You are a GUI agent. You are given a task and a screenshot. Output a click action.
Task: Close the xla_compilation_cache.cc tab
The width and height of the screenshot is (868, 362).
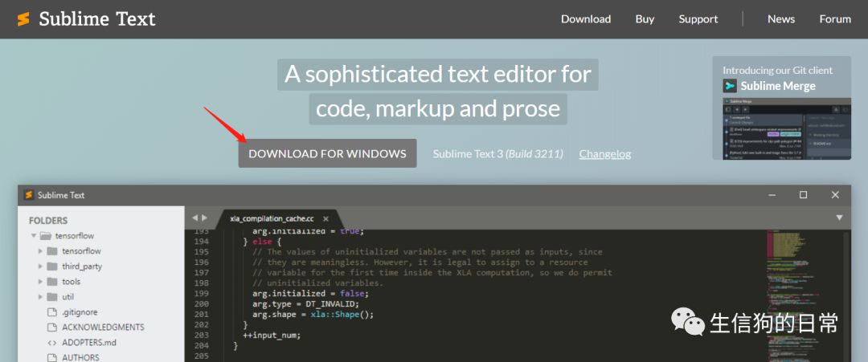click(326, 219)
